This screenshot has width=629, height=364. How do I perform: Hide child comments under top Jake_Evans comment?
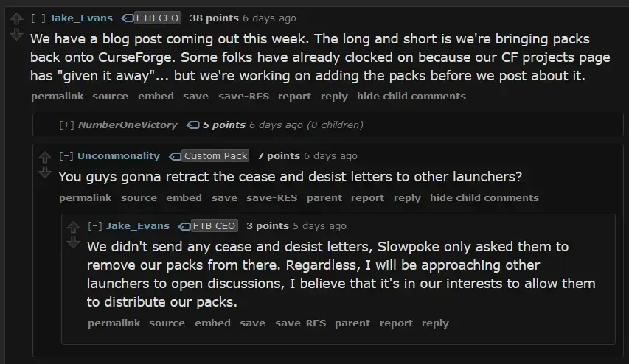tap(411, 97)
